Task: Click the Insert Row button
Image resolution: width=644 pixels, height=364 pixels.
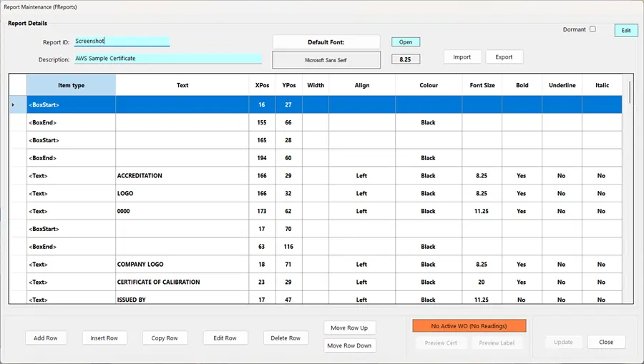Action: click(104, 338)
